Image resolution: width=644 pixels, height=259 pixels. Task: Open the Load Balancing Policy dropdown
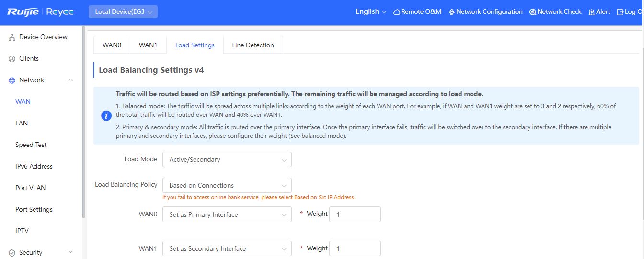coord(227,185)
